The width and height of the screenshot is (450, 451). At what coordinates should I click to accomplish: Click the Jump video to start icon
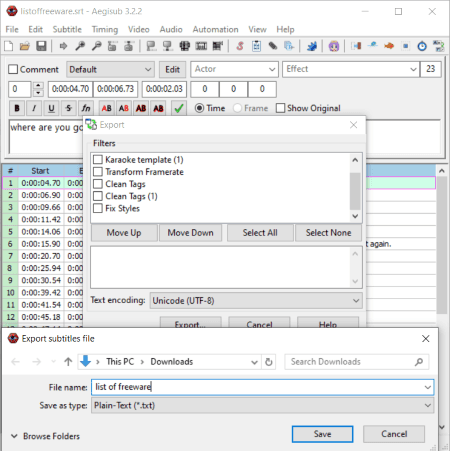113,46
